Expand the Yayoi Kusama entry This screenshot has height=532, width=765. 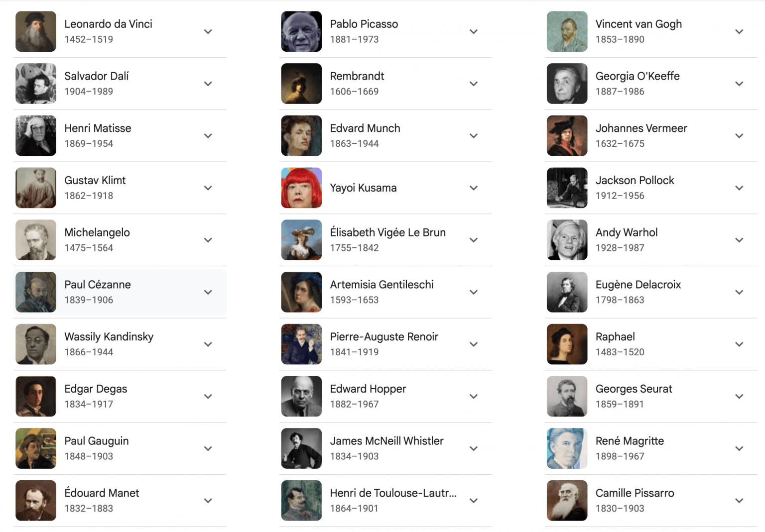coord(474,188)
